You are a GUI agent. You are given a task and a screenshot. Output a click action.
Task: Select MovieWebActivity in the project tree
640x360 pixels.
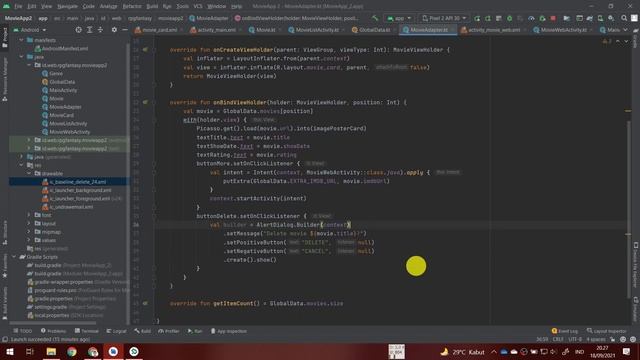coord(69,132)
